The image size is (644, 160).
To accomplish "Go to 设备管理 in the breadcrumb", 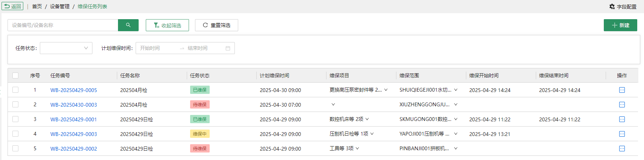I will point(60,6).
